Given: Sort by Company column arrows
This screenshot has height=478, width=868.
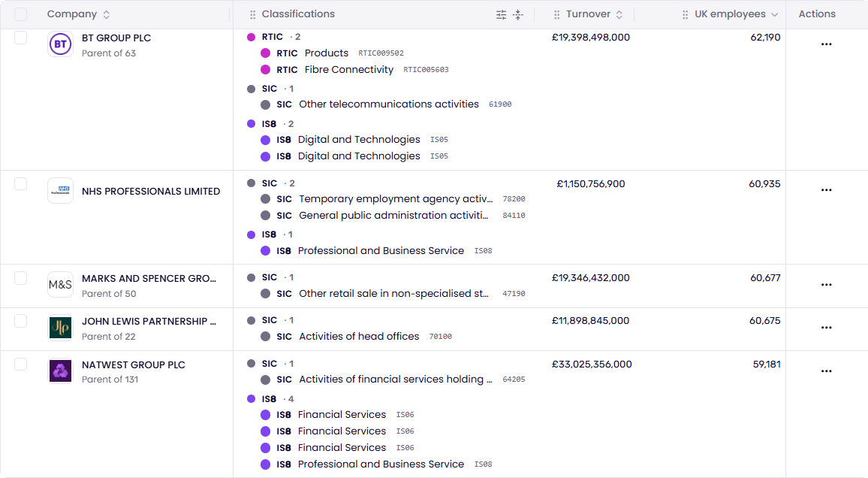Looking at the screenshot, I should click(107, 15).
